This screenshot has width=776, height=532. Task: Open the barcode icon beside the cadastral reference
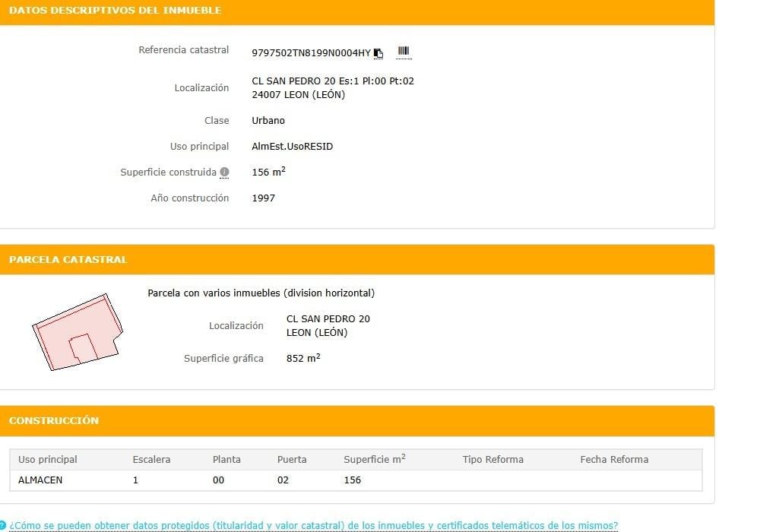tap(404, 51)
